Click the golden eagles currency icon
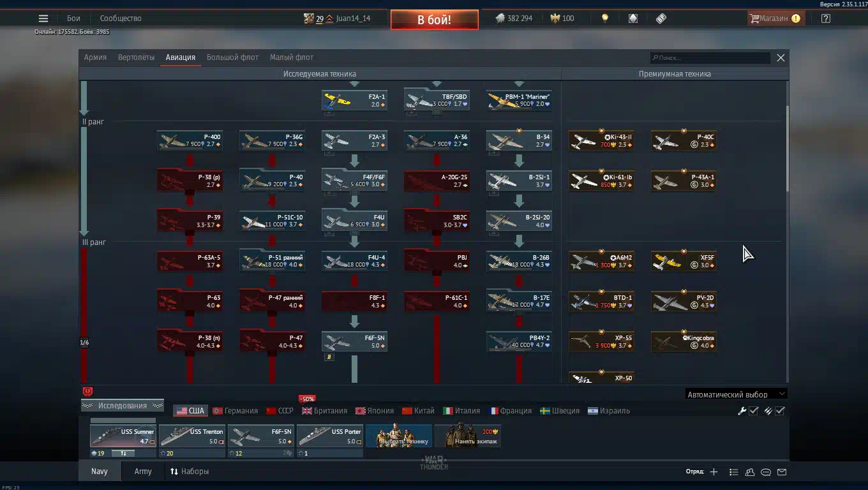868x490 pixels. click(x=555, y=19)
